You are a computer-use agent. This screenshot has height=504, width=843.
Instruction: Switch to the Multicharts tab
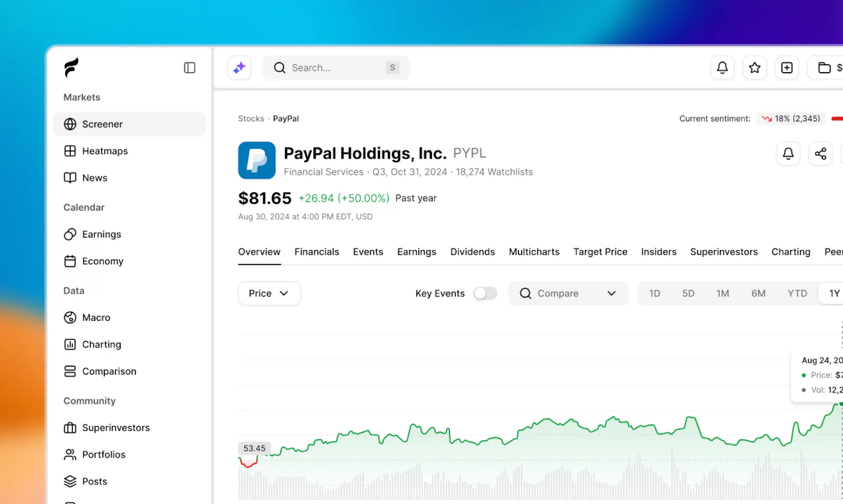pos(534,252)
